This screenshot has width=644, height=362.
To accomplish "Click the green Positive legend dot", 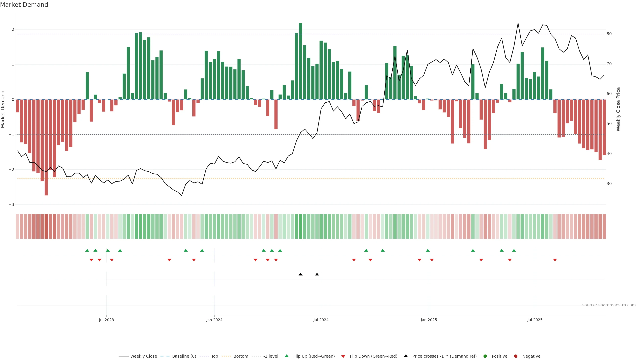I will (x=485, y=356).
